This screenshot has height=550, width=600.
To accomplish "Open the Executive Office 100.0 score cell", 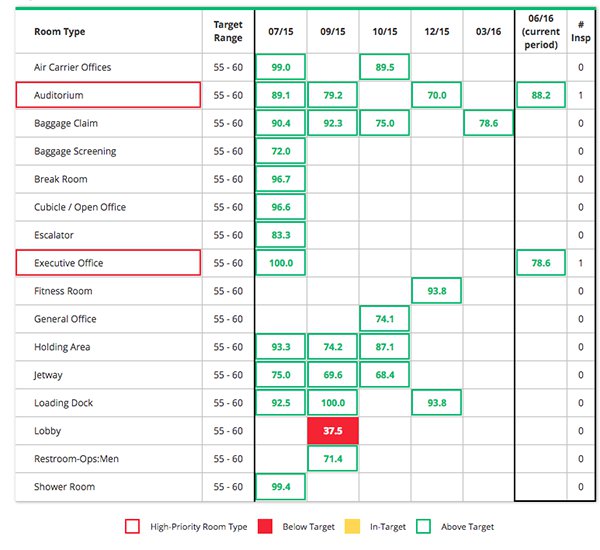I will pos(281,263).
